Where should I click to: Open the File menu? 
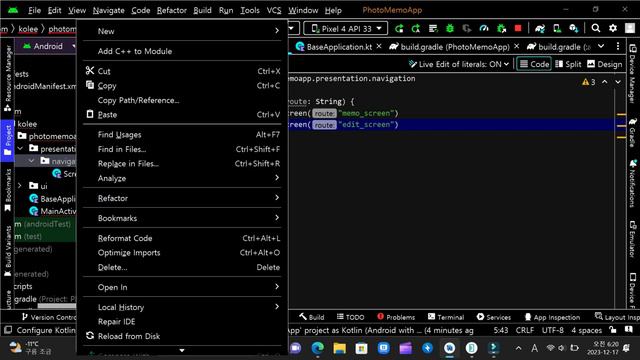tap(34, 10)
